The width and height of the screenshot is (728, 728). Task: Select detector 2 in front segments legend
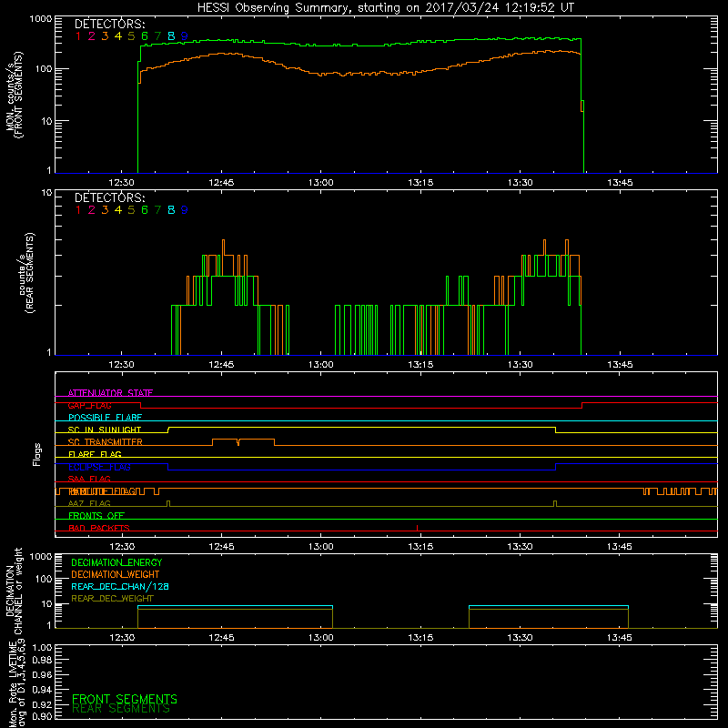[92, 35]
